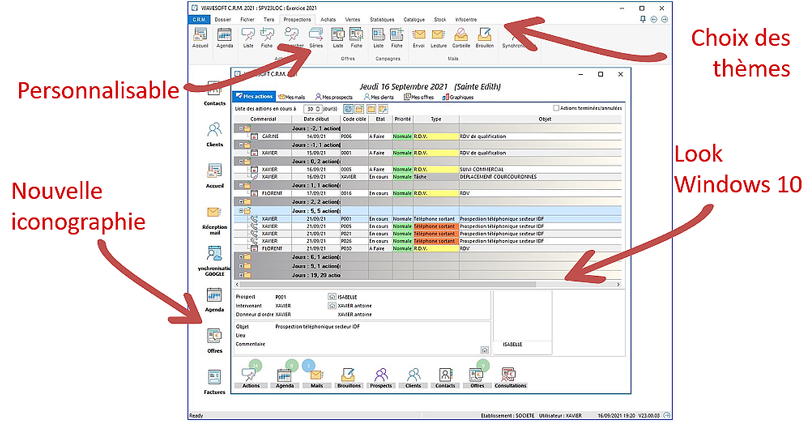Open the Agenda icon in the ribbon
810x422 pixels.
[x=223, y=38]
